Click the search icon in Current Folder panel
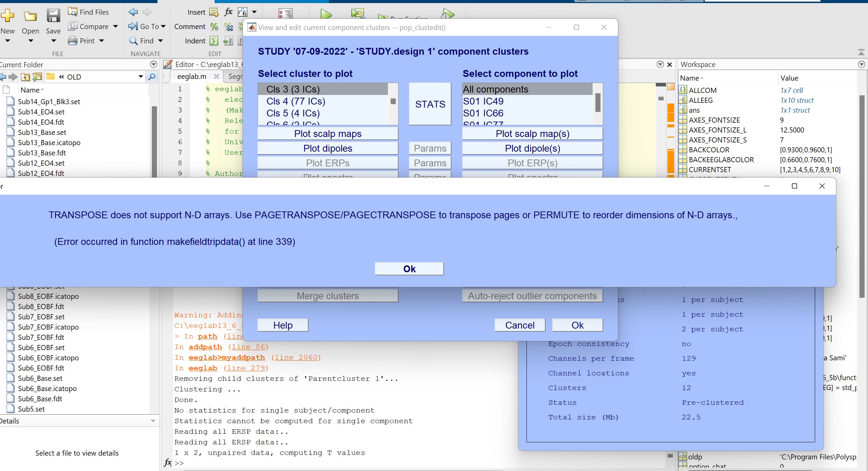This screenshot has height=471, width=868. 152,77
